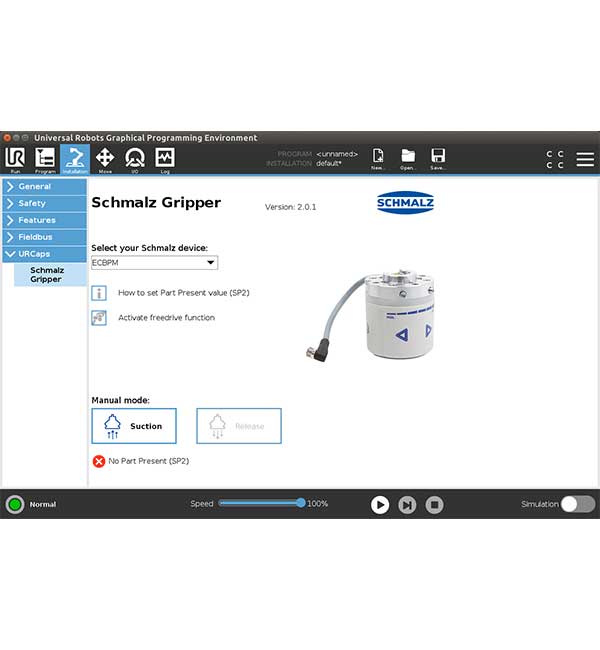The height and width of the screenshot is (650, 600).
Task: Click No Part Present (SP2) status text
Action: (148, 461)
